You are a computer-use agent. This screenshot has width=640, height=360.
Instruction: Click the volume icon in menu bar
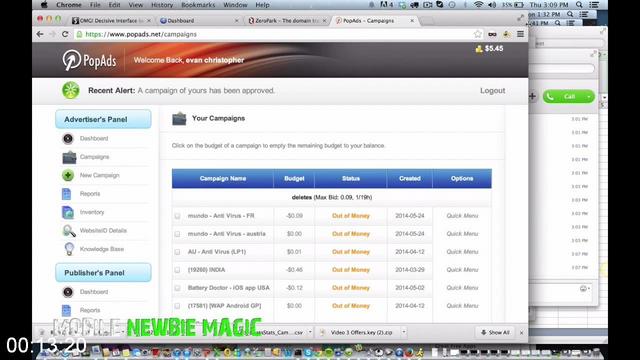coord(492,5)
